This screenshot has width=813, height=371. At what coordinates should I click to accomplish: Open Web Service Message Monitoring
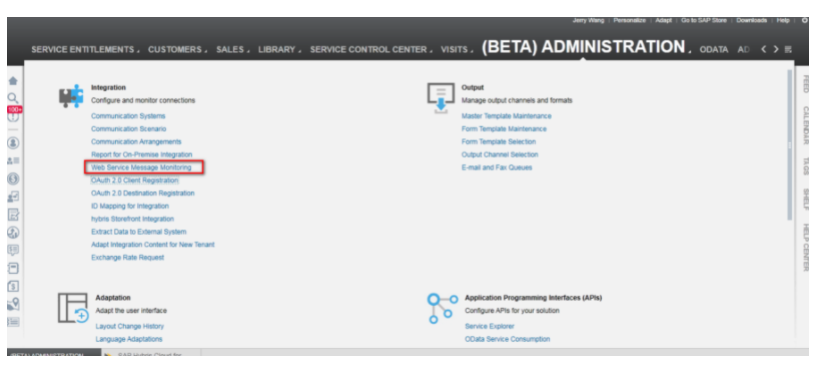(x=141, y=167)
